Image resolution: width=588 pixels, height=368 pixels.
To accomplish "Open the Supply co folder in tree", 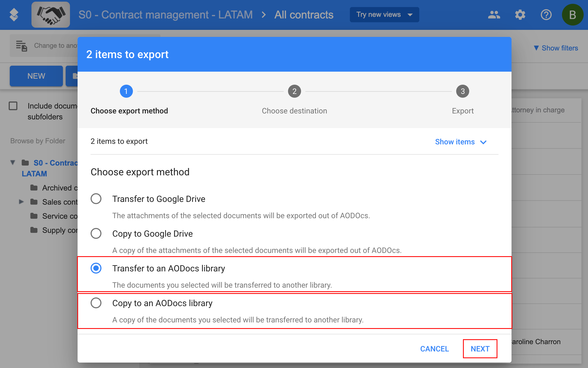I will (x=60, y=230).
